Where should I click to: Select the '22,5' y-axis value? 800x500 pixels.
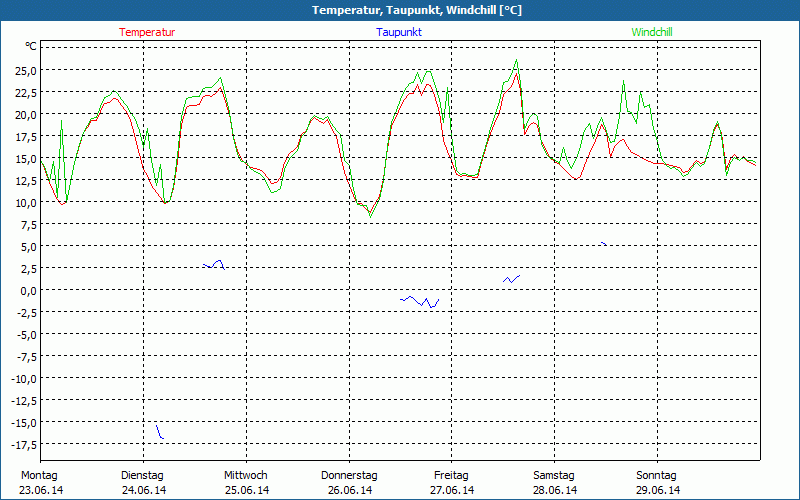[26, 92]
